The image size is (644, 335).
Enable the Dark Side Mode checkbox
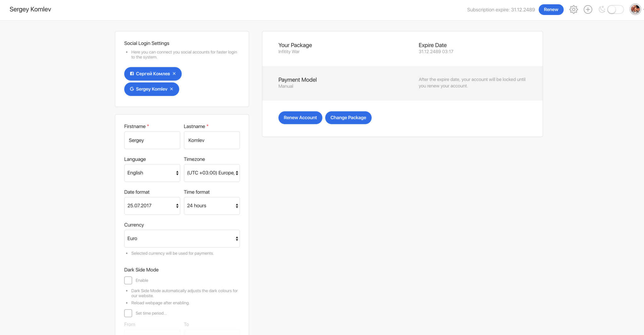[x=128, y=280]
